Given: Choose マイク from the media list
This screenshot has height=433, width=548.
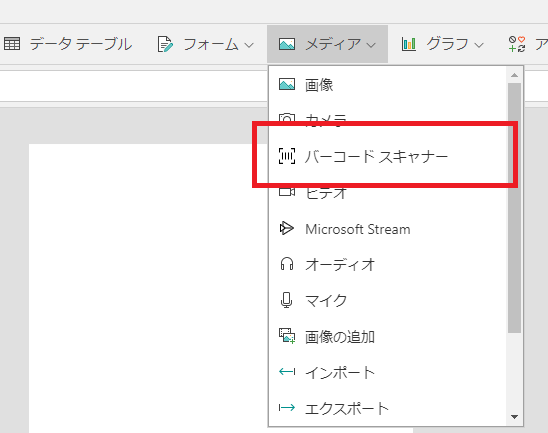Looking at the screenshot, I should click(x=387, y=301).
